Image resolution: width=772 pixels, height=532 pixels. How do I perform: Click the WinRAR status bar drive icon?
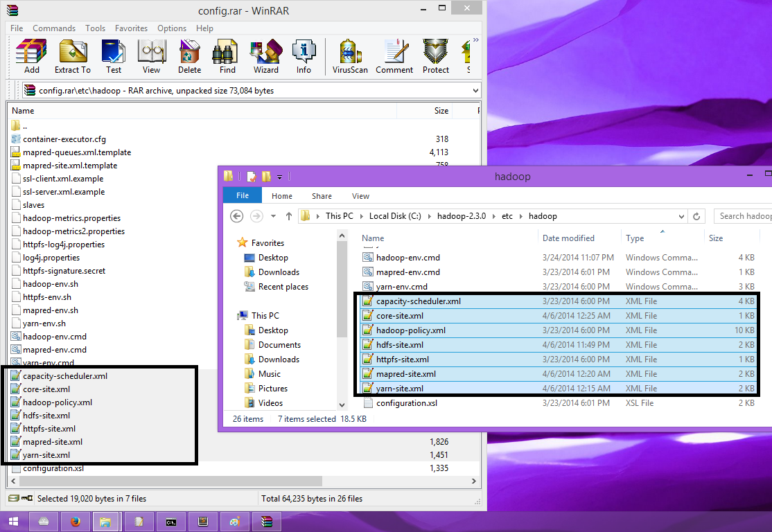tap(15, 499)
